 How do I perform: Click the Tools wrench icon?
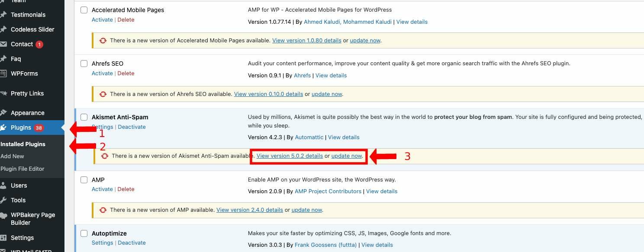tap(3, 200)
